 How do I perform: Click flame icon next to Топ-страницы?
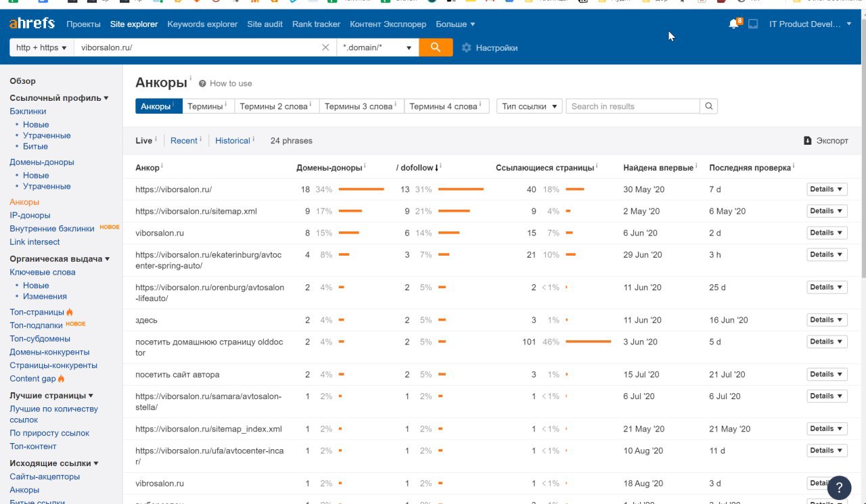(x=70, y=312)
